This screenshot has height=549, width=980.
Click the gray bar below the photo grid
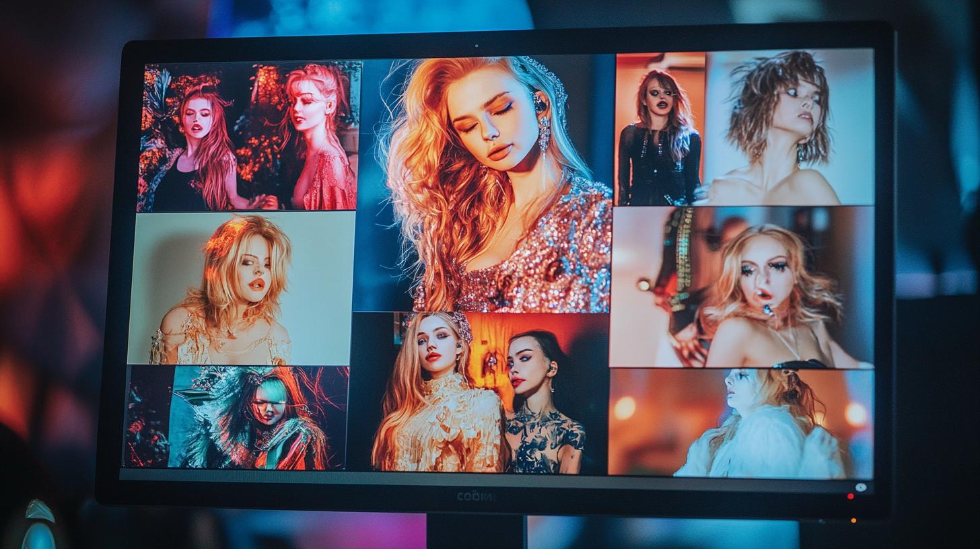[x=471, y=476]
